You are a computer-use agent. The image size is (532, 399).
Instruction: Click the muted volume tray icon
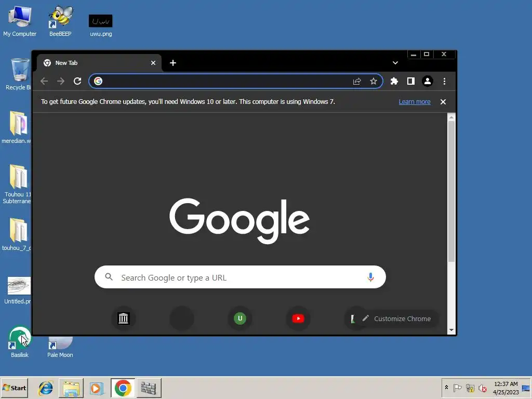(x=482, y=388)
